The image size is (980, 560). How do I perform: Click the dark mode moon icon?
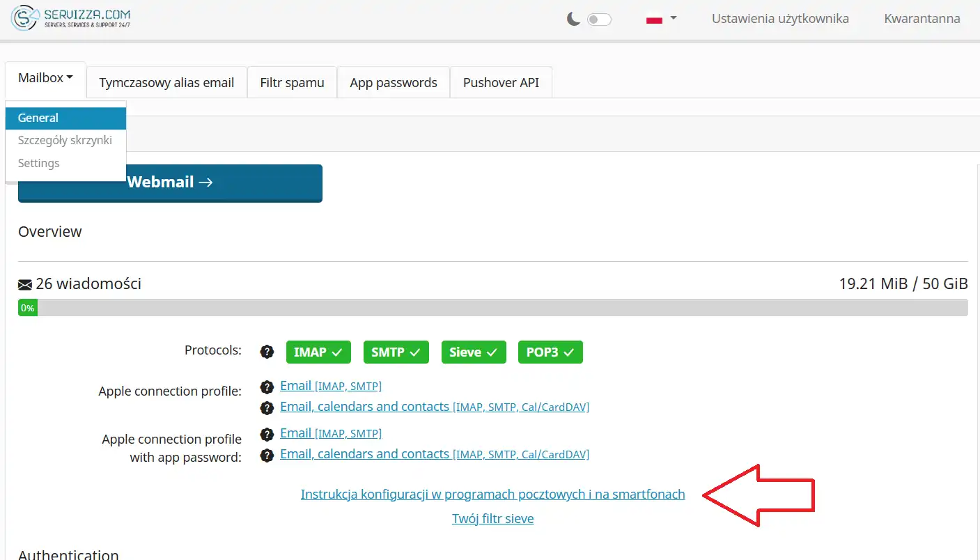[573, 20]
